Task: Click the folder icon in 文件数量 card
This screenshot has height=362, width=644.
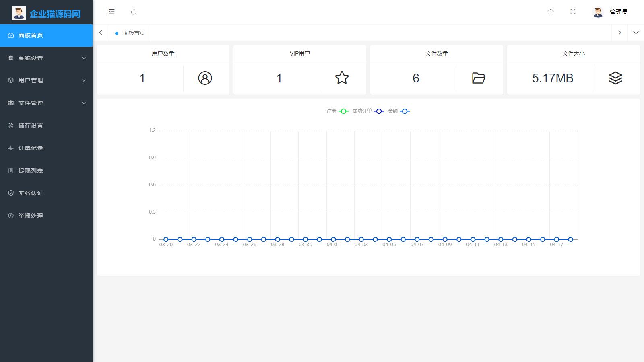Action: pos(478,78)
